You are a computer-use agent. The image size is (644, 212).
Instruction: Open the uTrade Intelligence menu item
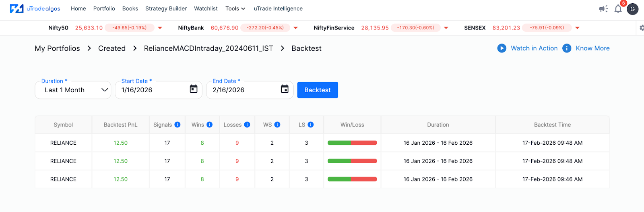[x=278, y=8]
